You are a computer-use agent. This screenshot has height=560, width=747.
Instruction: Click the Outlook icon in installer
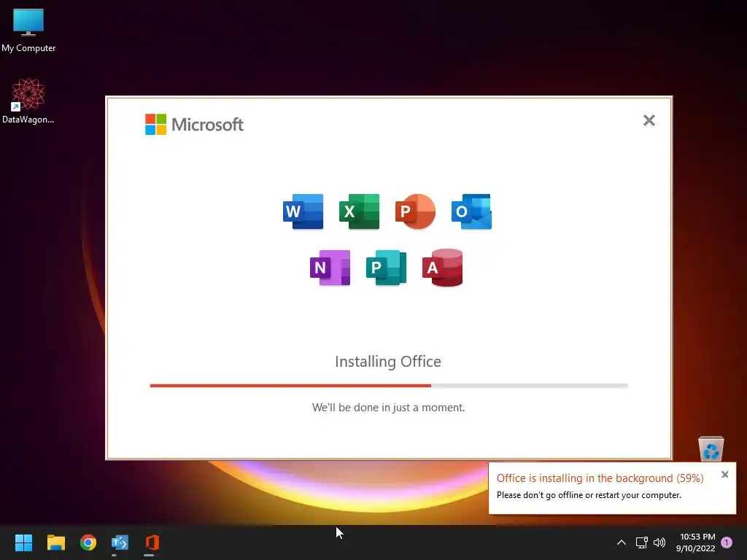472,211
